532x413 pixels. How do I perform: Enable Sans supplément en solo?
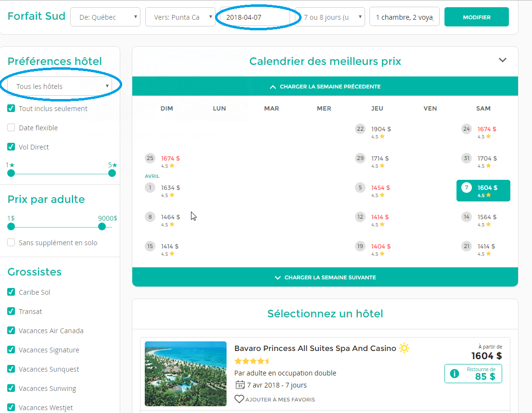[x=11, y=242]
